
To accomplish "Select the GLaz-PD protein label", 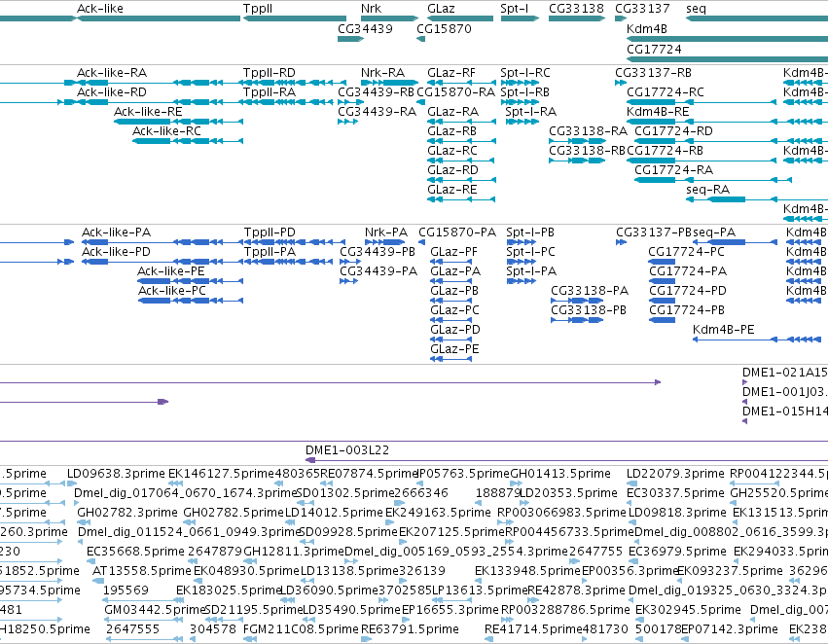I will (x=455, y=330).
